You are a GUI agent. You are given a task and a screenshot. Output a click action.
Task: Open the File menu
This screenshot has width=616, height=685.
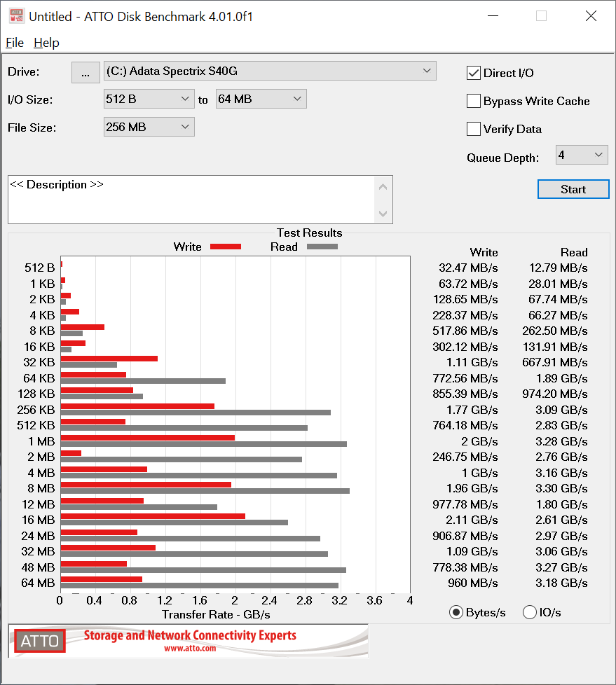(x=15, y=43)
